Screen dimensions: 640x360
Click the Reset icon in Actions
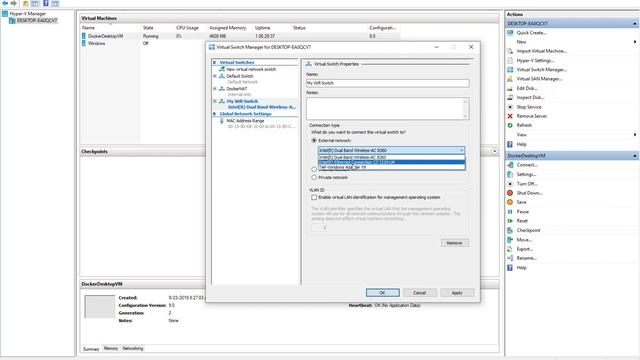coord(510,221)
